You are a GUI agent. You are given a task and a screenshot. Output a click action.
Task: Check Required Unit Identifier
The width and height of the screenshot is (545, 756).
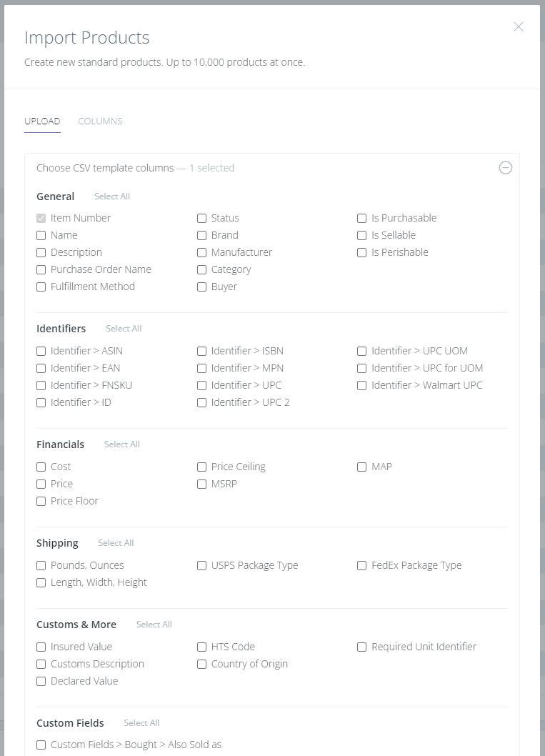tap(362, 647)
